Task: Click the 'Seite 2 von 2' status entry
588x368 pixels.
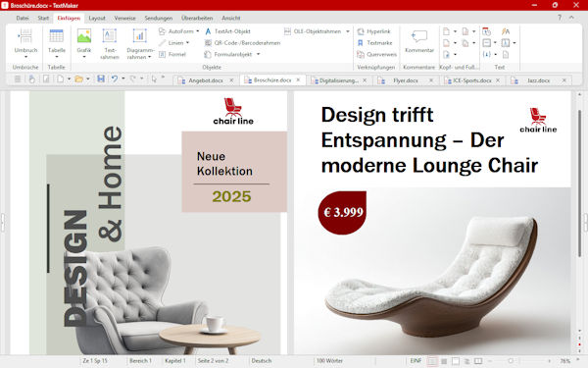Action: [213, 361]
